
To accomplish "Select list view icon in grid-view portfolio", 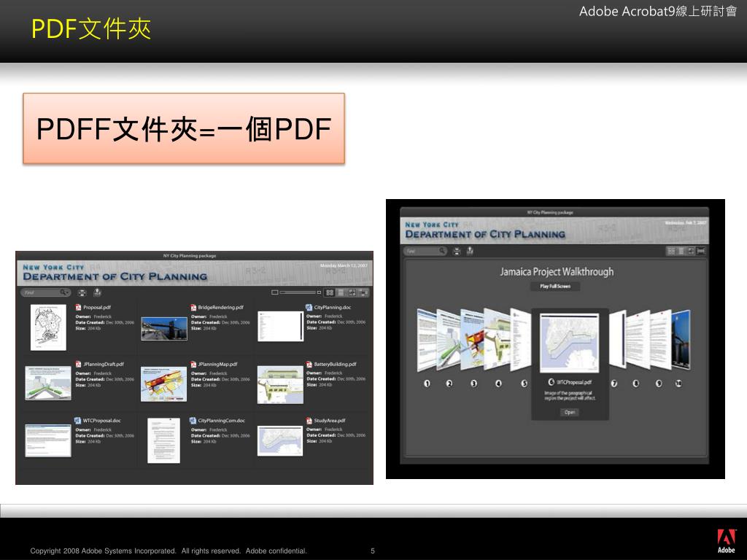I will point(341,292).
